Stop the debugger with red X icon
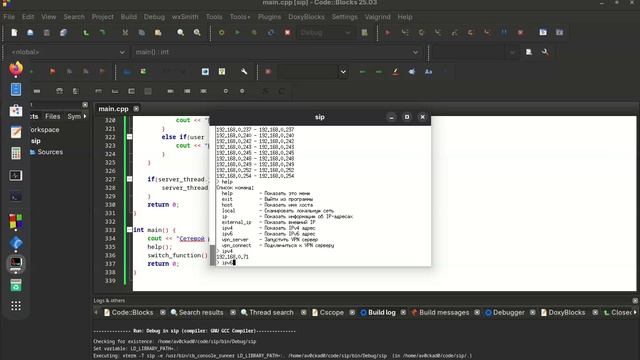 pyautogui.click(x=520, y=33)
